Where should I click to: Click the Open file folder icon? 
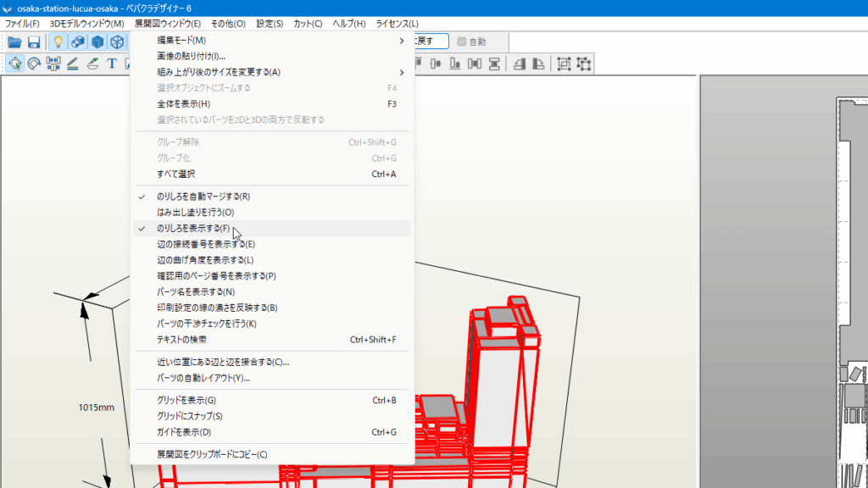pyautogui.click(x=14, y=42)
